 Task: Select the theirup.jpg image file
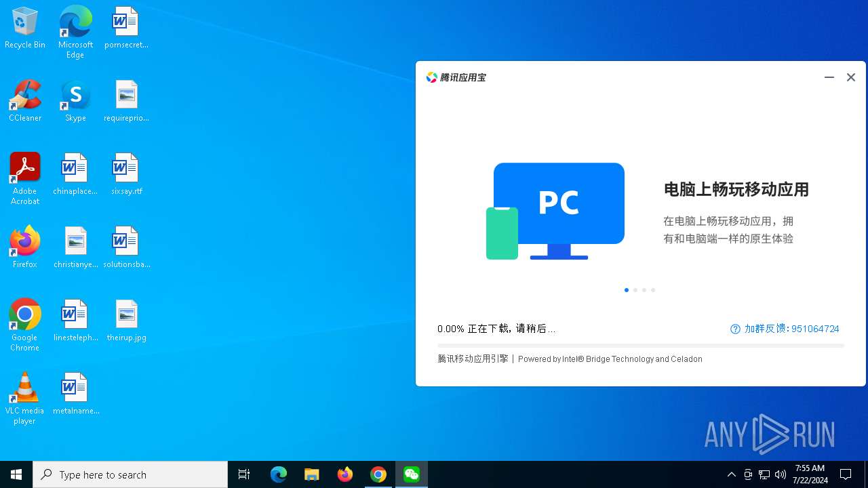click(126, 321)
